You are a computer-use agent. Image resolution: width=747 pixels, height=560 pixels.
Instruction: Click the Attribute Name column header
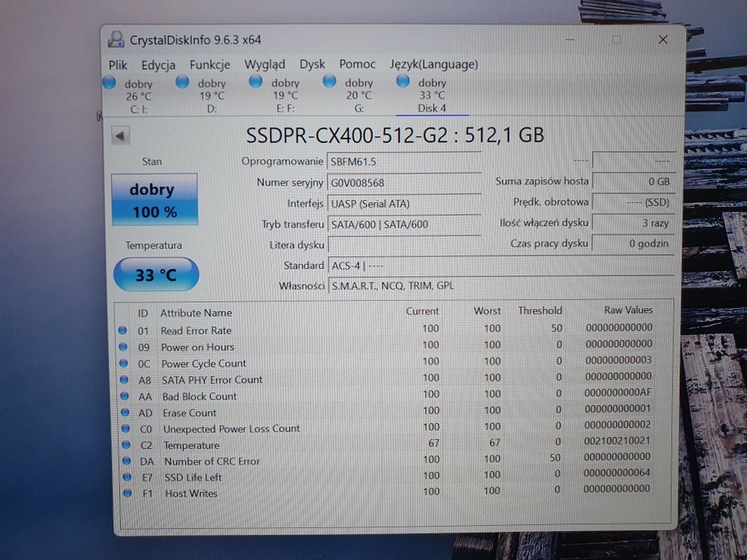tap(196, 313)
